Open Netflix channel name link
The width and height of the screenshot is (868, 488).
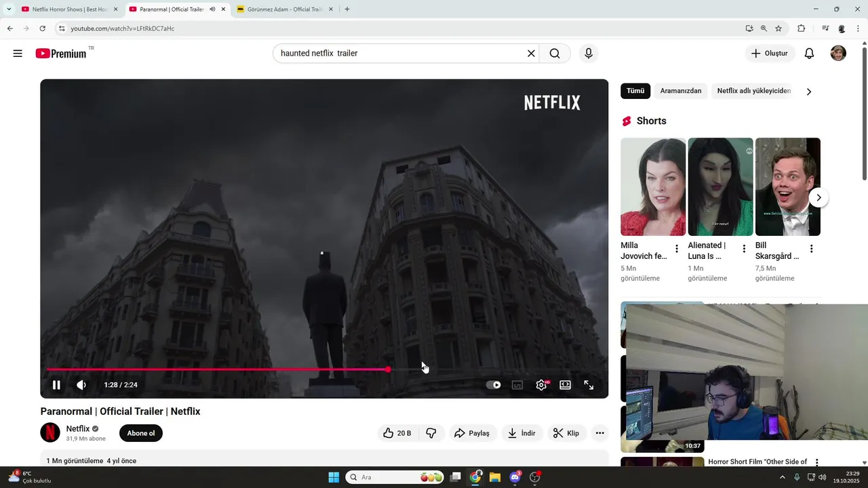78,428
